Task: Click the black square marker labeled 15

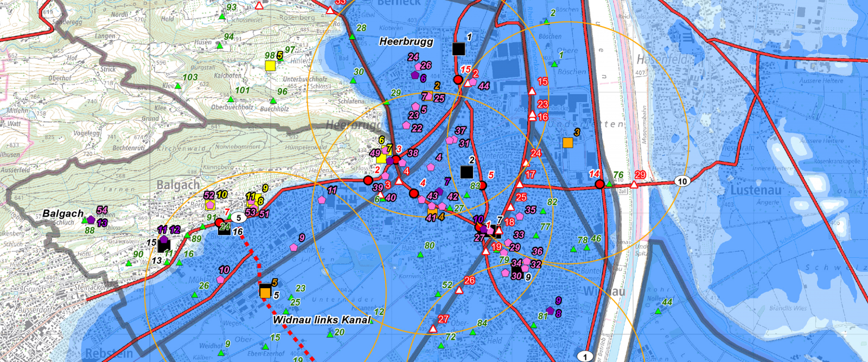Action: tap(164, 246)
